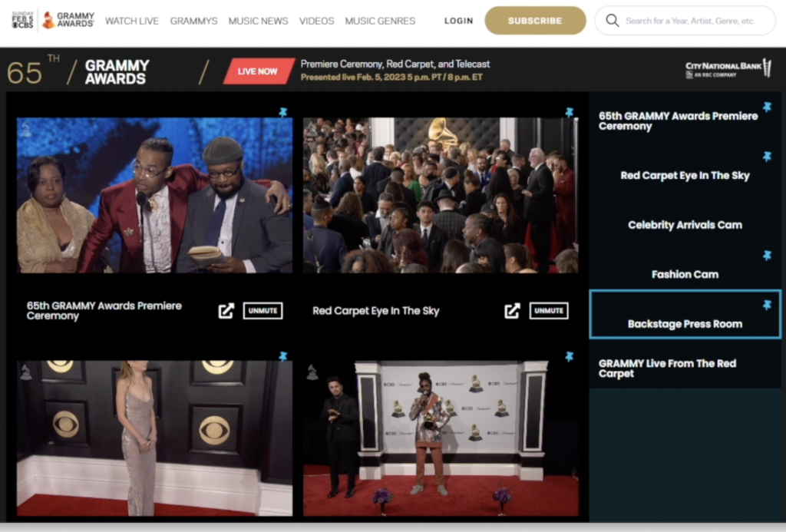Click 'Presented live Feb. 5, 2023' text
Viewport: 786px width, 532px height.
[x=391, y=78]
